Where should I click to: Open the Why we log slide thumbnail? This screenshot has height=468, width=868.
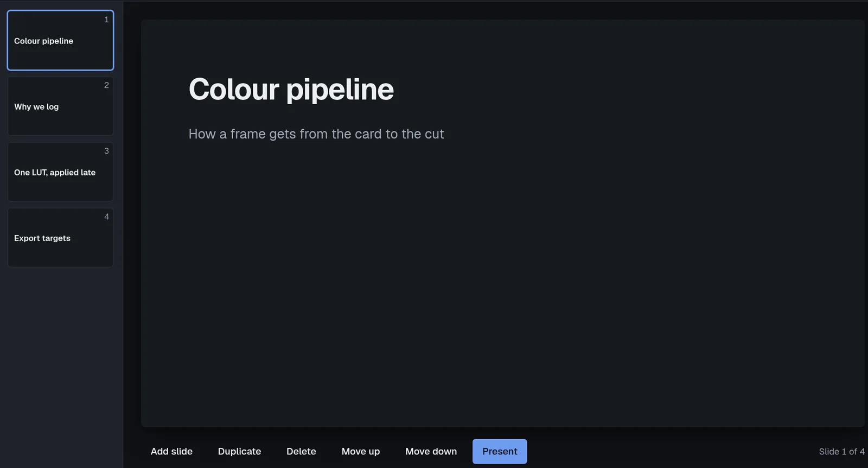pyautogui.click(x=60, y=106)
